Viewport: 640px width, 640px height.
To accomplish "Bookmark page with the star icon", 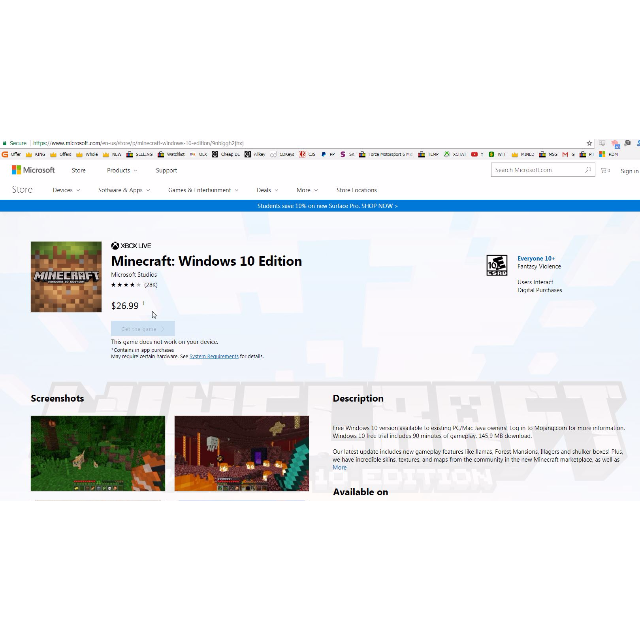I will tap(590, 143).
